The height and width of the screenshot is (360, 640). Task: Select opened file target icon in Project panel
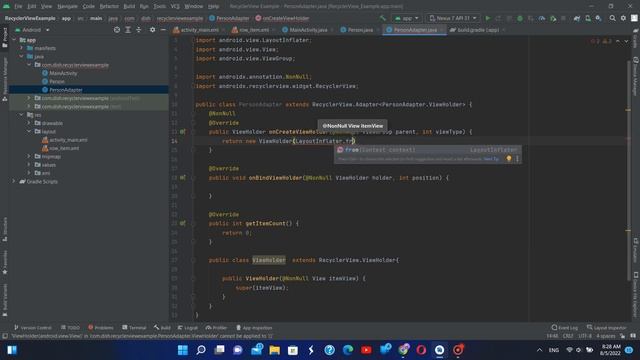(117, 30)
